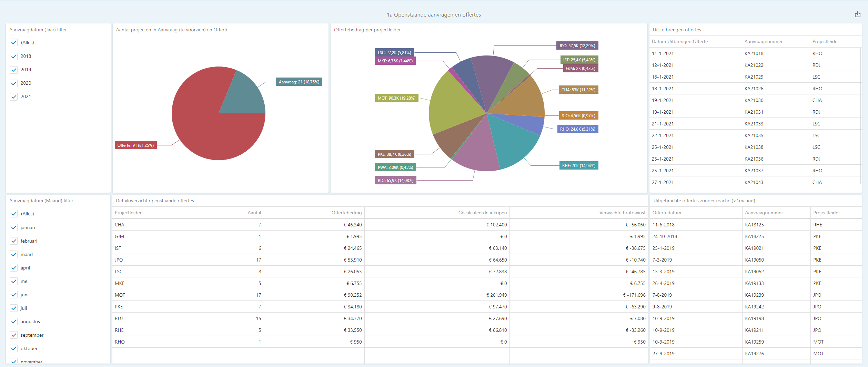
Task: Click the RHE: 70K pie label
Action: click(x=579, y=166)
